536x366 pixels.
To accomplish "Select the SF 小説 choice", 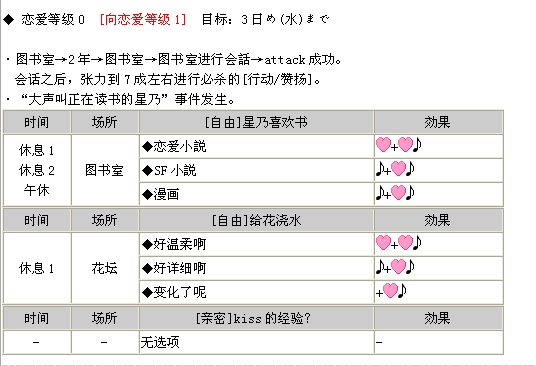I will (169, 171).
